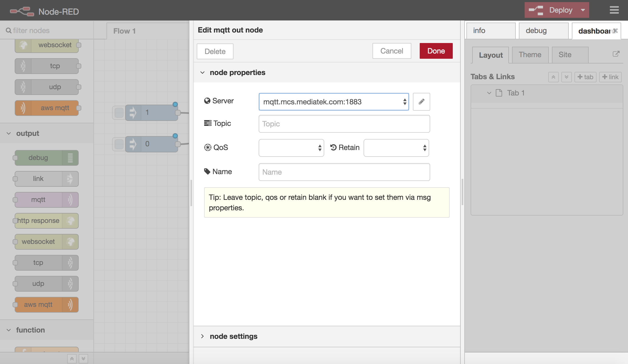Trigger the inject button of node 0
Screen dimensions: 628x364
click(119, 144)
